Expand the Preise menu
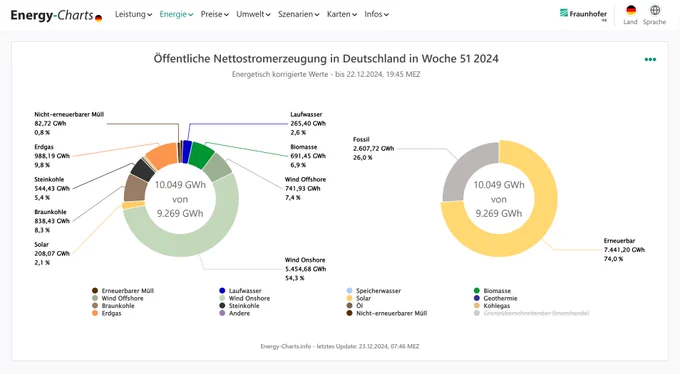 (x=214, y=14)
